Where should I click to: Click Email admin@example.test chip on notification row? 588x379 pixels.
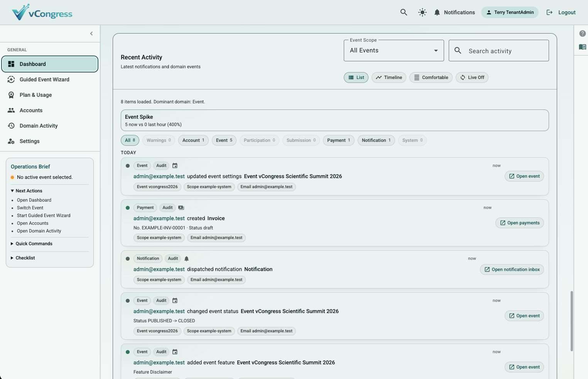pos(216,280)
